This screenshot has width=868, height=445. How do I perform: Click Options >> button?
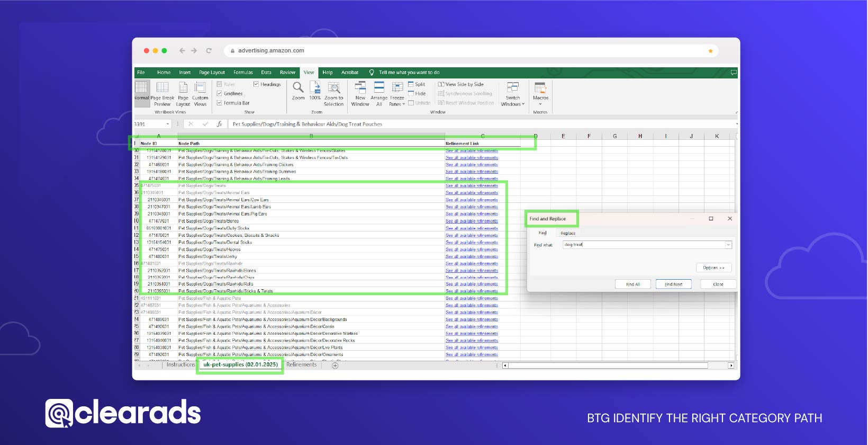(713, 268)
